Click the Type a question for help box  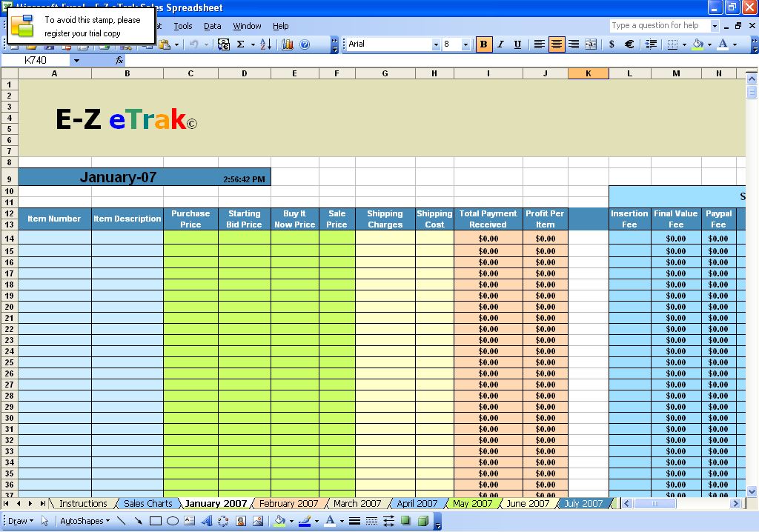pyautogui.click(x=659, y=26)
